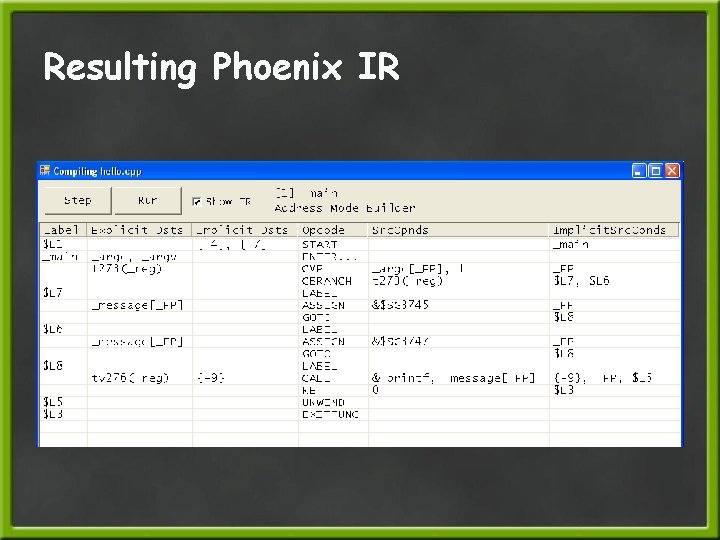Click the $L5 label cell
The image size is (720, 540).
[x=63, y=402]
